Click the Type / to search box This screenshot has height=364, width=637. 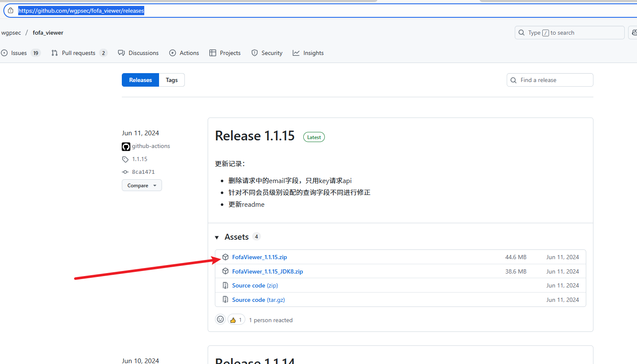click(x=569, y=33)
